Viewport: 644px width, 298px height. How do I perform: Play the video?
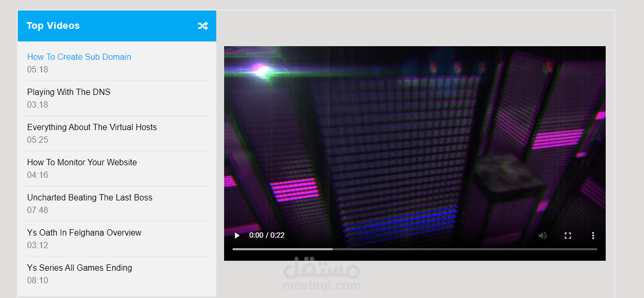pyautogui.click(x=237, y=236)
